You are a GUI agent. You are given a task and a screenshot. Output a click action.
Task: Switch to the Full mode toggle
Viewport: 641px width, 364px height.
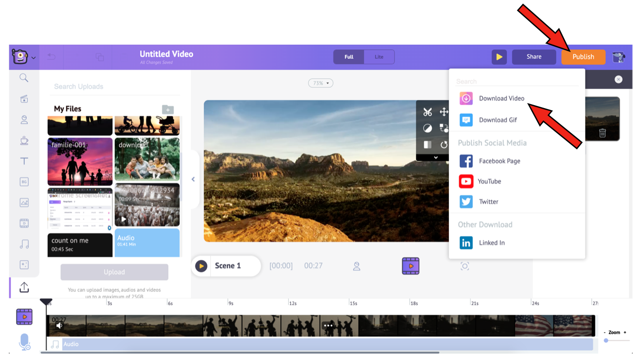pyautogui.click(x=349, y=57)
